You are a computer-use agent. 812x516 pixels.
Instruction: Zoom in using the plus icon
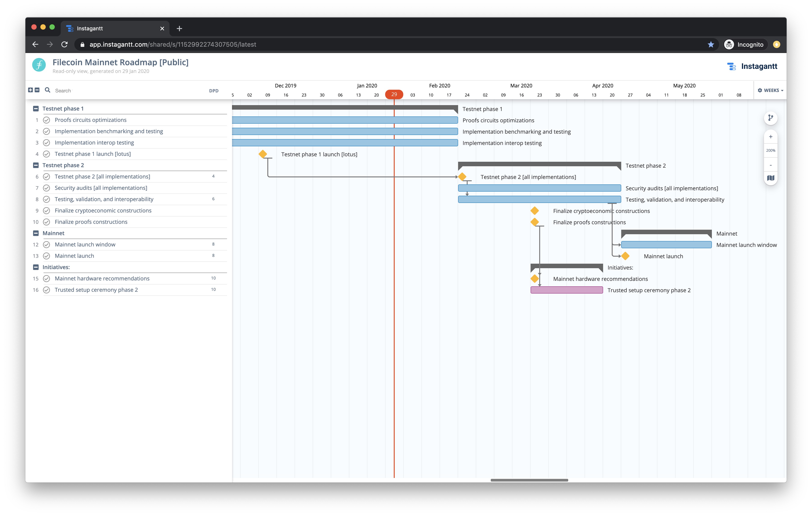(x=771, y=137)
